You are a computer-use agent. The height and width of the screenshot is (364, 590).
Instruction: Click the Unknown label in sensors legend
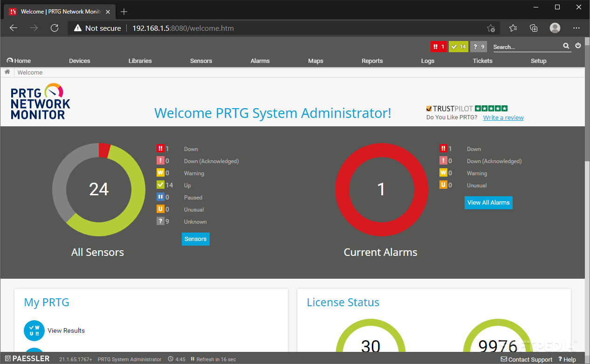pos(195,221)
